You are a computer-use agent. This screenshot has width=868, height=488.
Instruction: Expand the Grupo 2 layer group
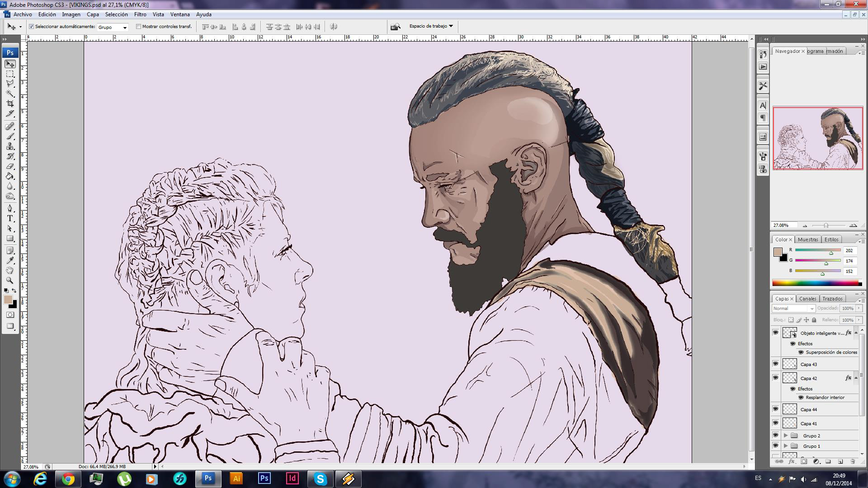click(x=786, y=436)
